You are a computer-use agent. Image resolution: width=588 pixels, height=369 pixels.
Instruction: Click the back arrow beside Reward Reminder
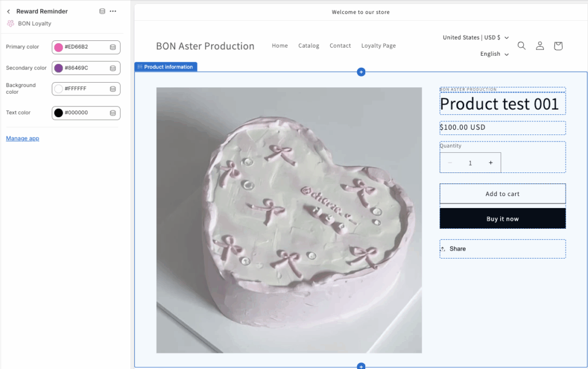pyautogui.click(x=9, y=11)
